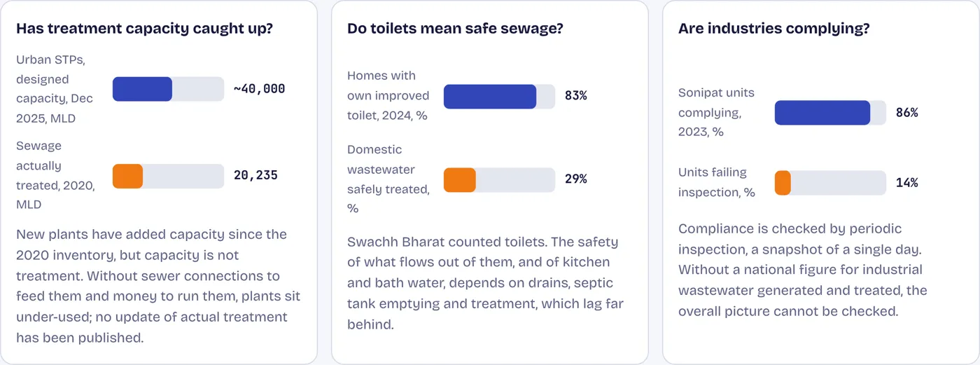The width and height of the screenshot is (980, 365).
Task: Click the blue Sonipat units complying bar
Action: (822, 113)
